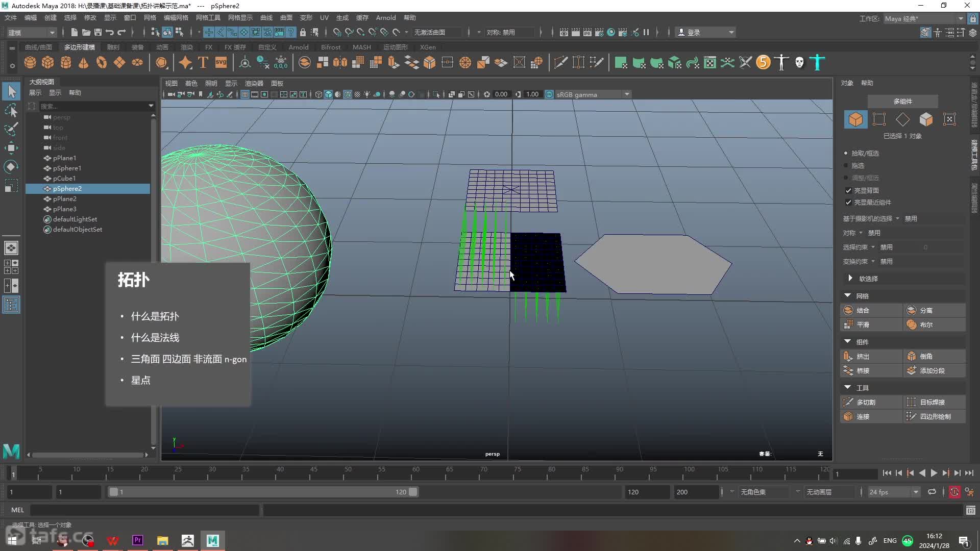The height and width of the screenshot is (551, 980).
Task: Open the UV menu
Action: pyautogui.click(x=324, y=18)
